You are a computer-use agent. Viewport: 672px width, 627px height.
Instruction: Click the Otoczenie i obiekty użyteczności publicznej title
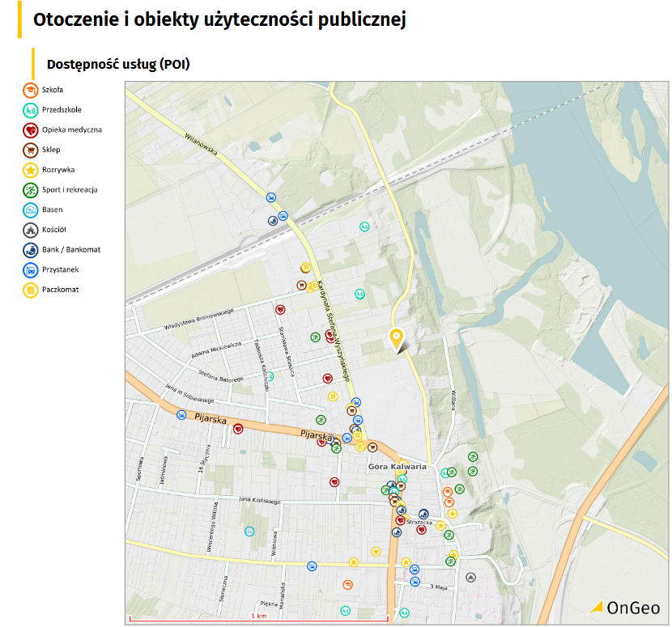tap(219, 20)
